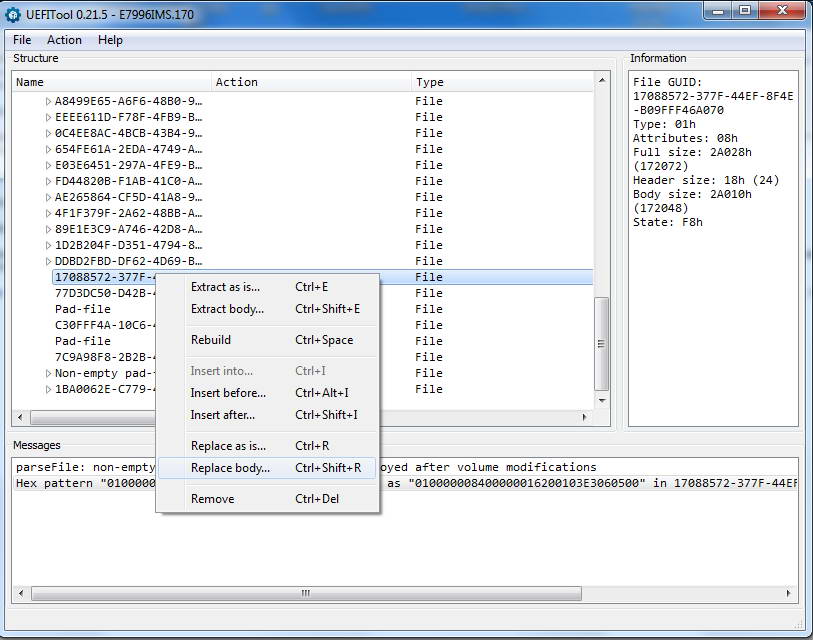This screenshot has height=640, width=813.
Task: Expand the 89E1E3C9-A746-42D8 tree node
Action: 48,229
